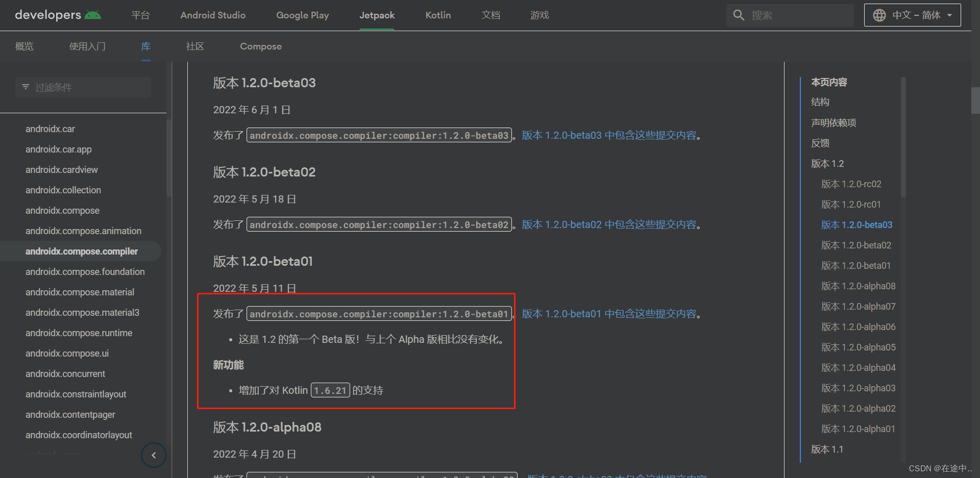
Task: Open the 文档 top menu
Action: 491,15
